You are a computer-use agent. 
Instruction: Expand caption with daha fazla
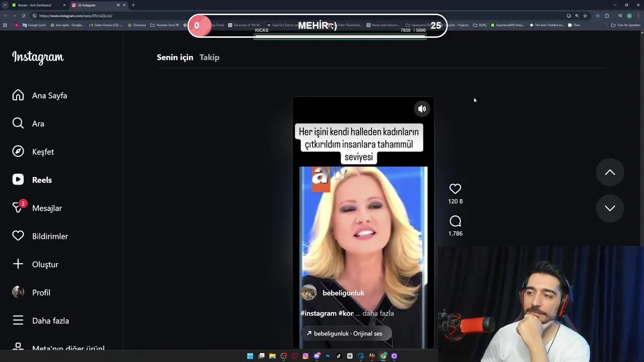tap(378, 313)
